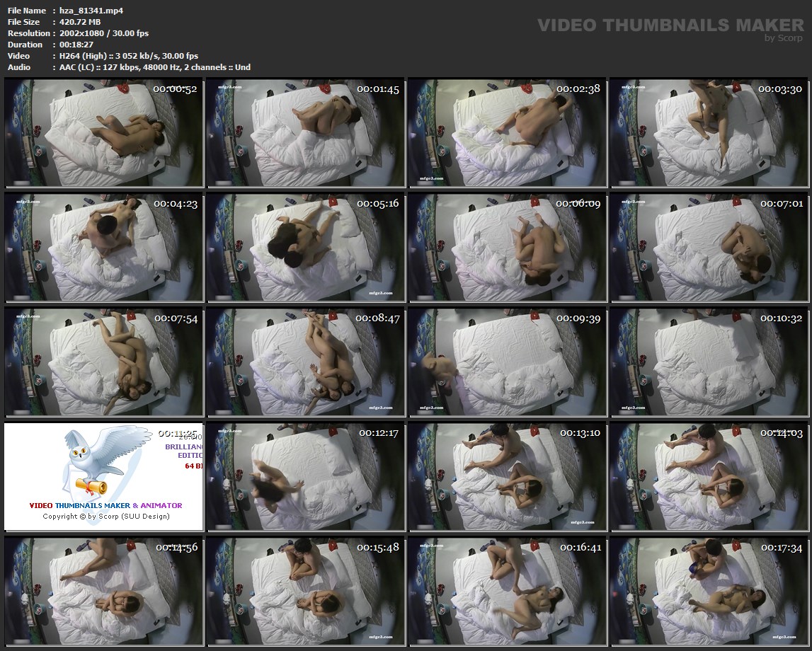Select the last frame at 00:17:34

tap(710, 591)
